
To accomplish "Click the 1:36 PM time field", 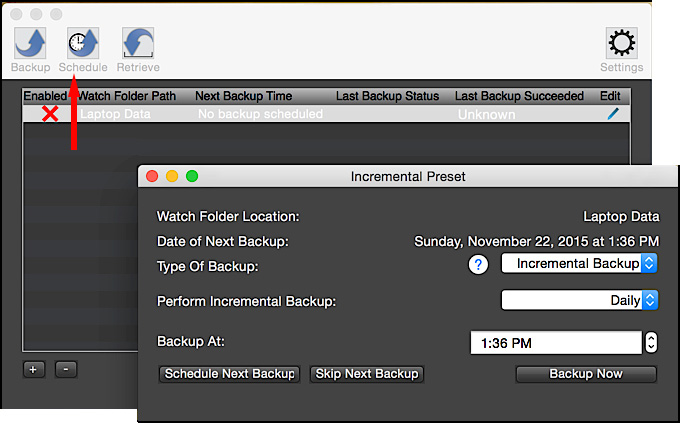I will (x=556, y=343).
